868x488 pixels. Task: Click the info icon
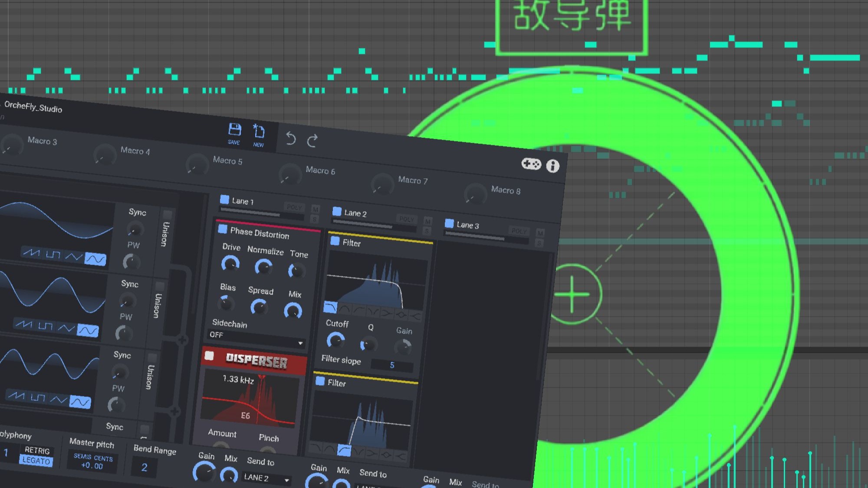point(552,166)
